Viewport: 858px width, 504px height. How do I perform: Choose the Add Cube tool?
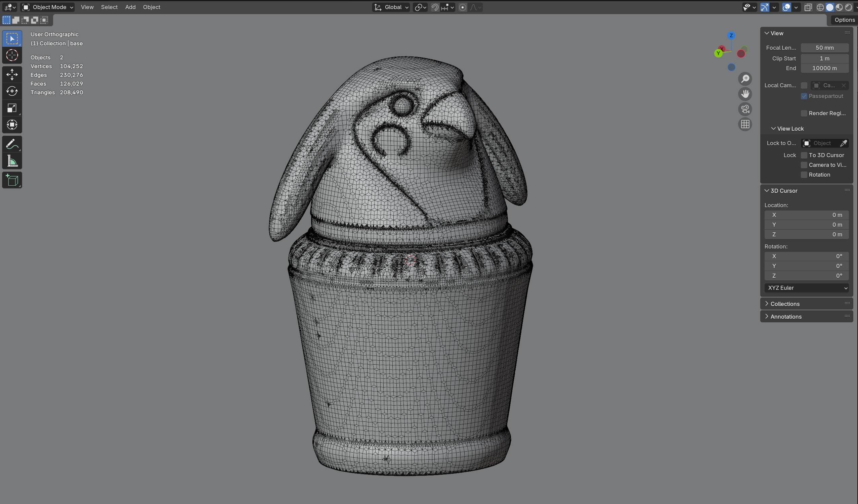click(x=12, y=180)
